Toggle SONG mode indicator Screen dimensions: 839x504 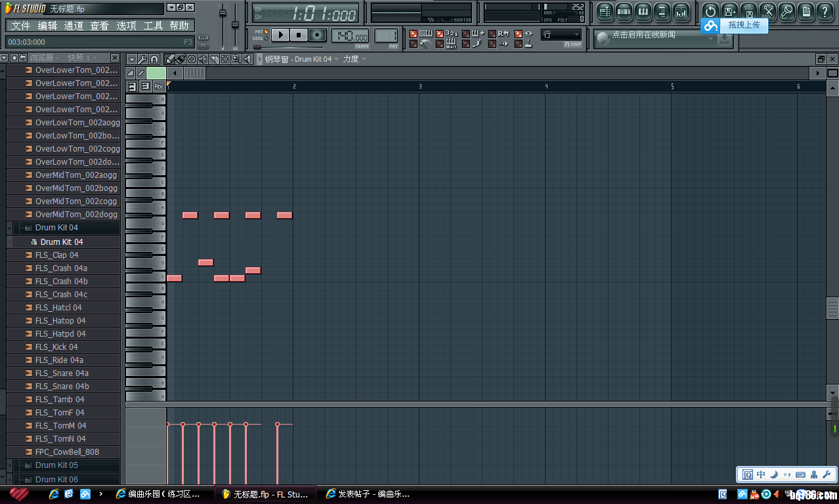click(x=265, y=39)
